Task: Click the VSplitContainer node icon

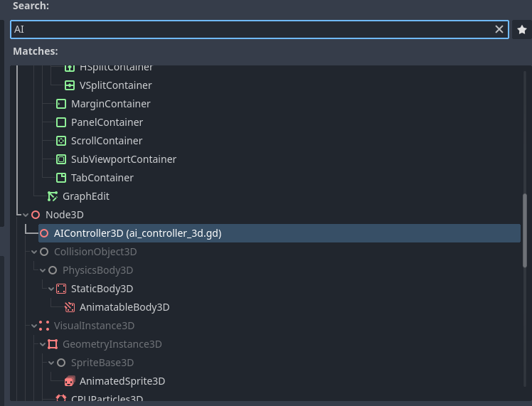Action: pos(70,85)
